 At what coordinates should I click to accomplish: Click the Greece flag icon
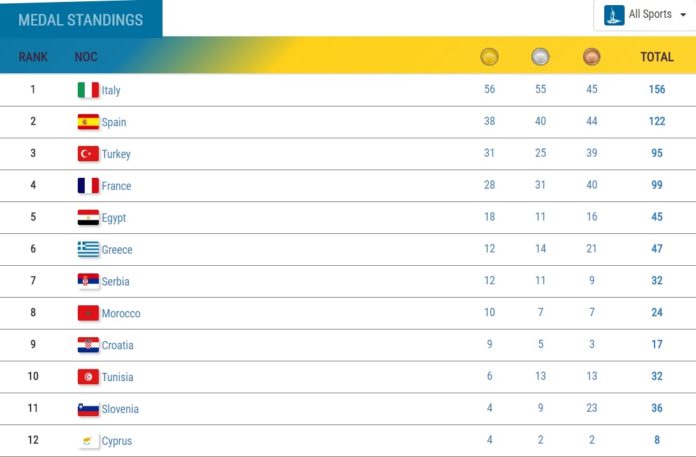tap(88, 250)
